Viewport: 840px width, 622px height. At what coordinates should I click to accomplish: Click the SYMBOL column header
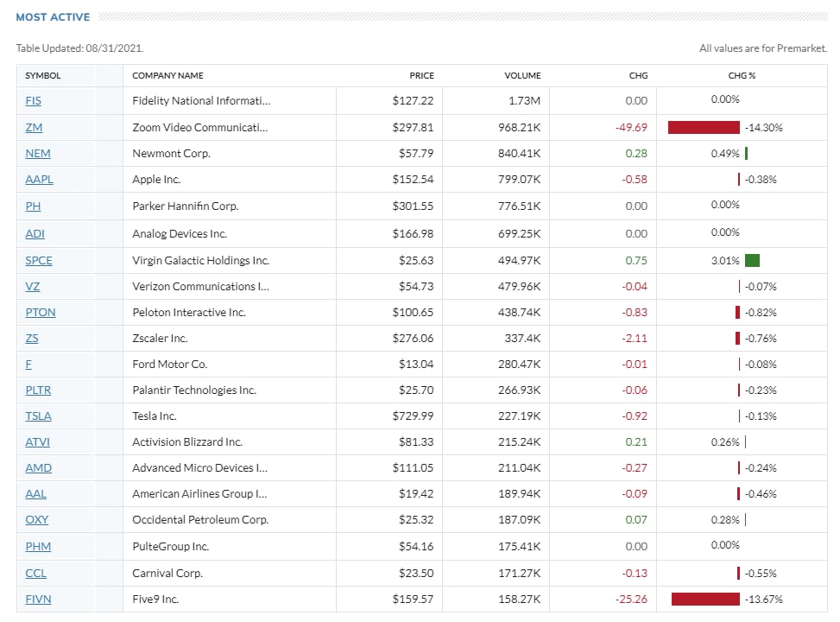click(x=43, y=76)
